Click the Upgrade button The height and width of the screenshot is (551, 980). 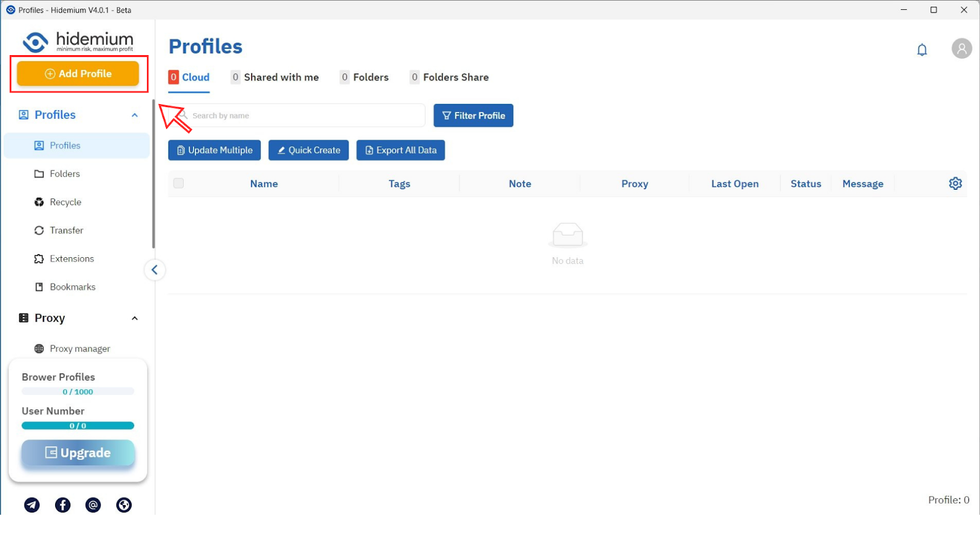78,453
